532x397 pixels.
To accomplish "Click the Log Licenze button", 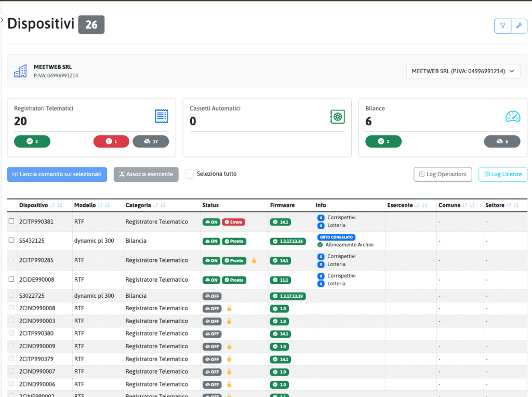I will pyautogui.click(x=502, y=175).
